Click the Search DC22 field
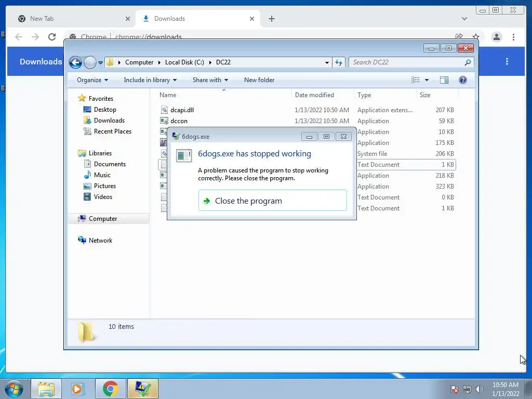Viewport: 532px width, 399px height. [x=411, y=62]
